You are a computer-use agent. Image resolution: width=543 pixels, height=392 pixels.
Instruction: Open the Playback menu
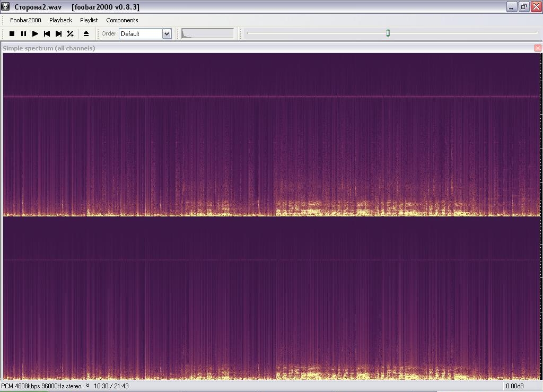pyautogui.click(x=60, y=20)
